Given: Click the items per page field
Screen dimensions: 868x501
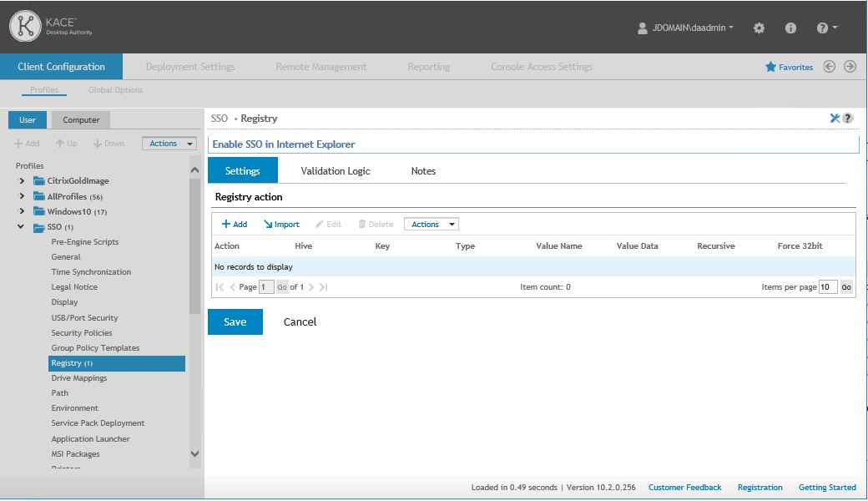Looking at the screenshot, I should click(828, 286).
